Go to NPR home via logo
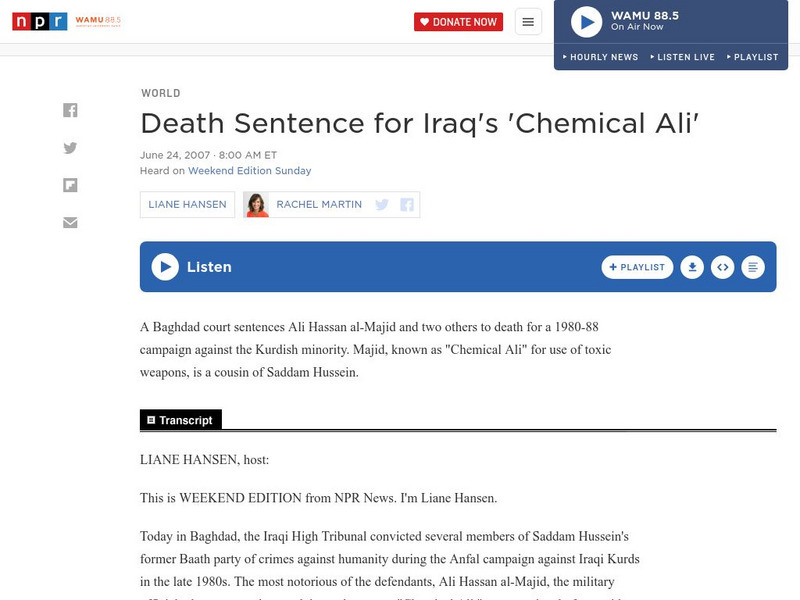Screen dimensions: 800x600 40,21
